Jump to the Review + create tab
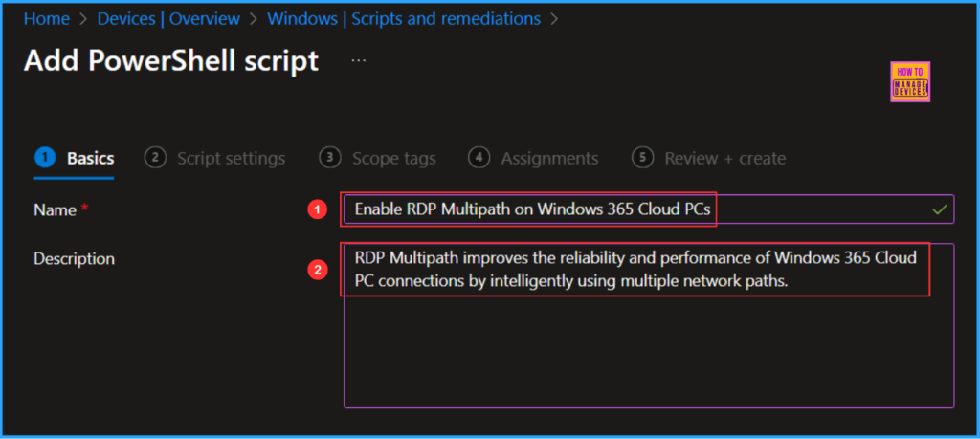980x439 pixels. tap(724, 159)
